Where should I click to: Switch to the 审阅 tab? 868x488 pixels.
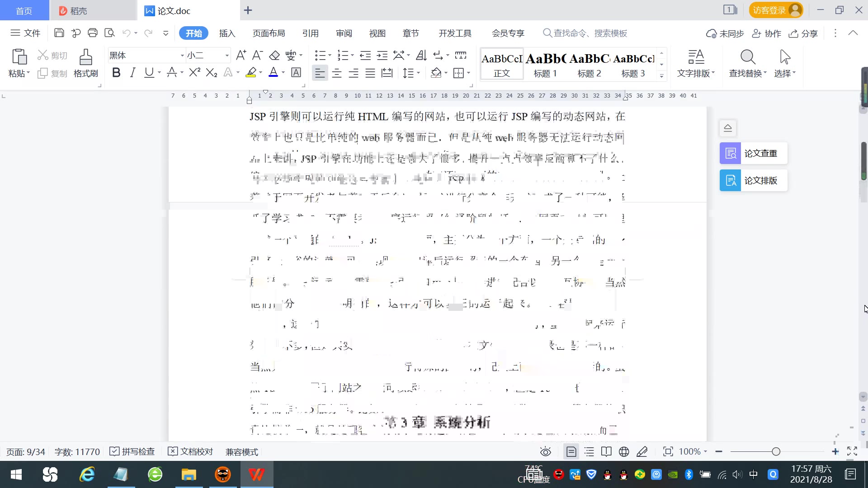pos(344,33)
